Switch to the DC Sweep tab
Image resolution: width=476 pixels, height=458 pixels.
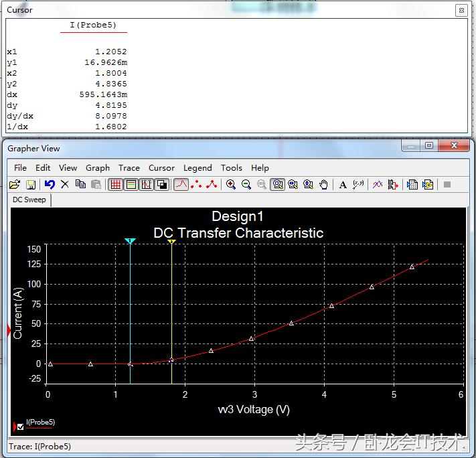pos(29,200)
